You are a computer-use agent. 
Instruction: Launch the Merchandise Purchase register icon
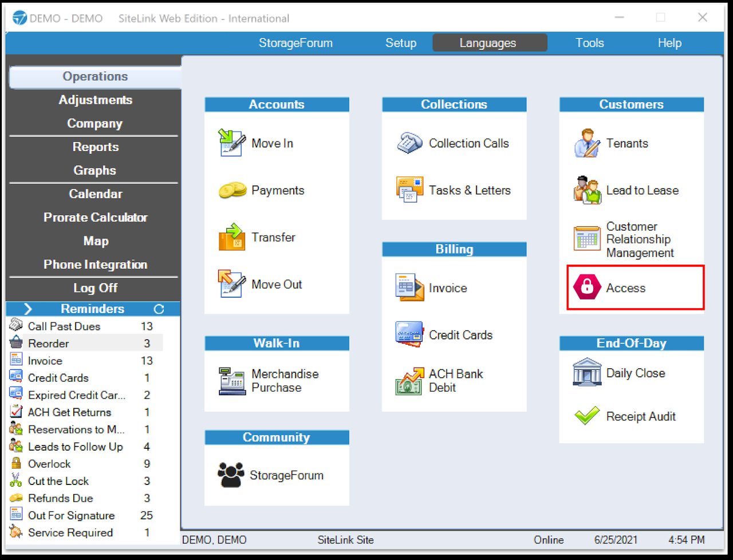pos(232,381)
